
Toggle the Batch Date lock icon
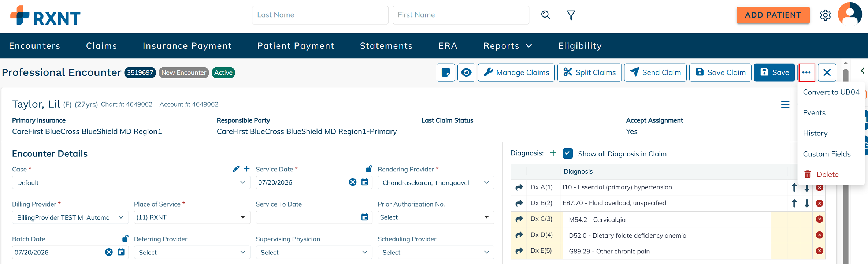click(125, 238)
